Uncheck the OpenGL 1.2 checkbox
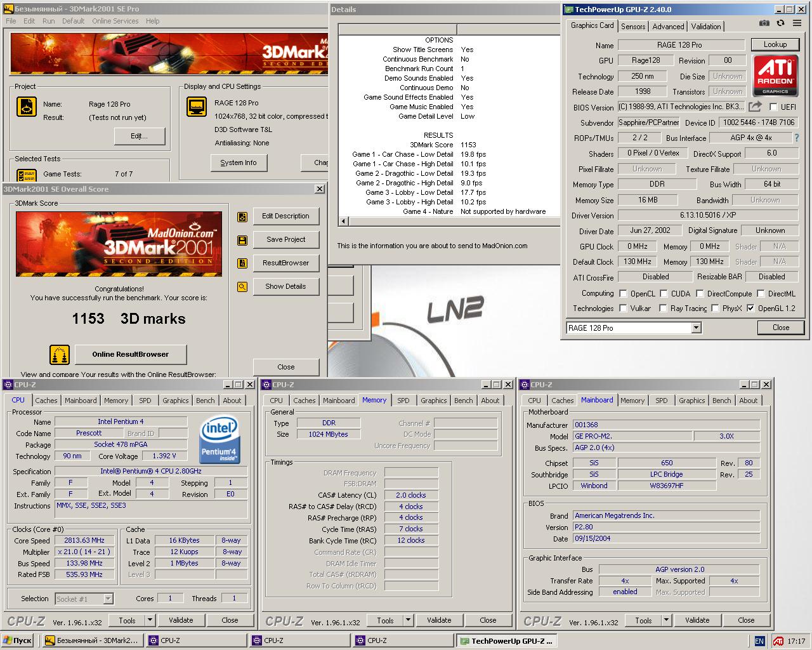Viewport: 812px width, 650px height. point(750,308)
